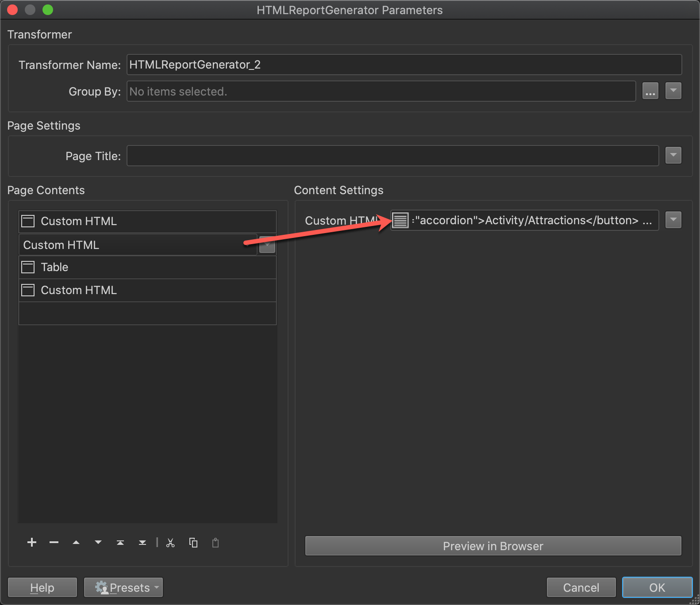Copy selected page content item

click(193, 543)
